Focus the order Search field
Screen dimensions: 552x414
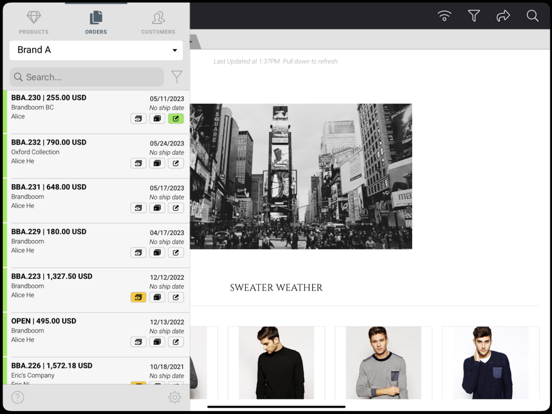pos(87,77)
